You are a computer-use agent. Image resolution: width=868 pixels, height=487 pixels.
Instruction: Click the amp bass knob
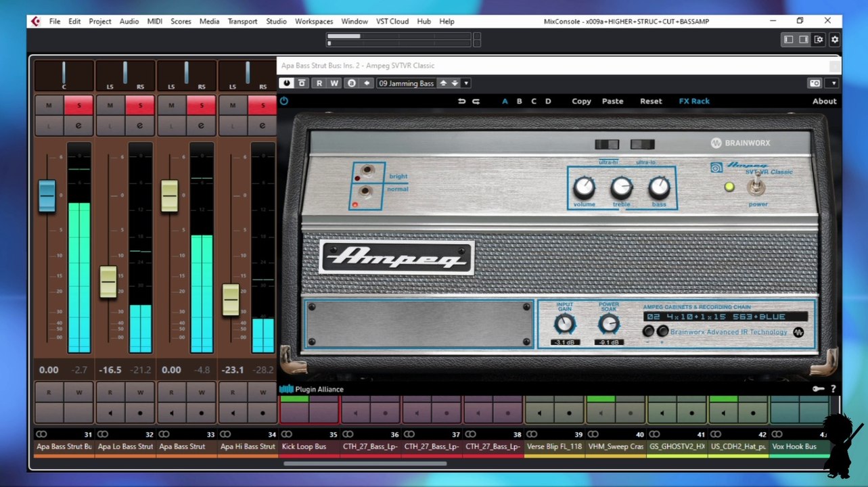tap(659, 187)
